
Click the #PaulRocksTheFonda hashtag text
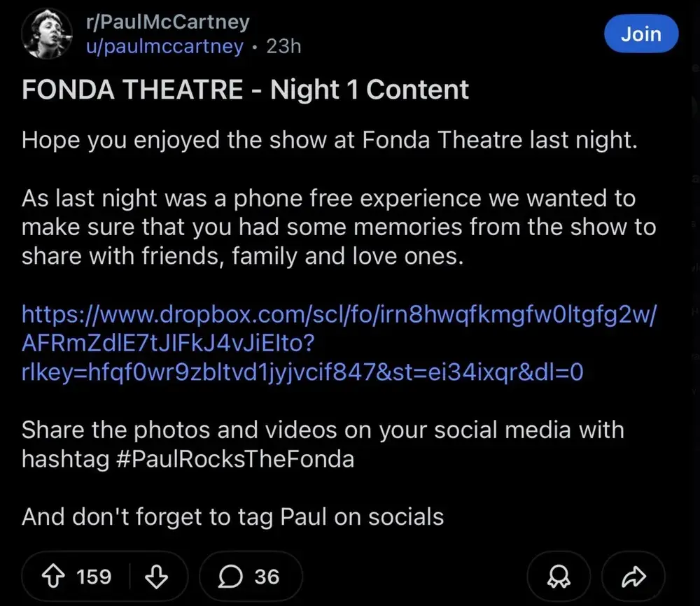(x=231, y=460)
